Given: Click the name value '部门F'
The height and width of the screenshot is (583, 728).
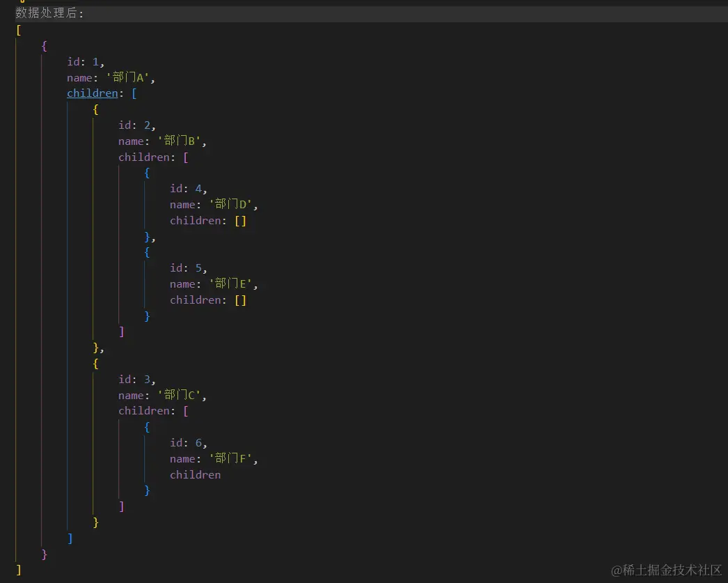Looking at the screenshot, I should [x=231, y=458].
